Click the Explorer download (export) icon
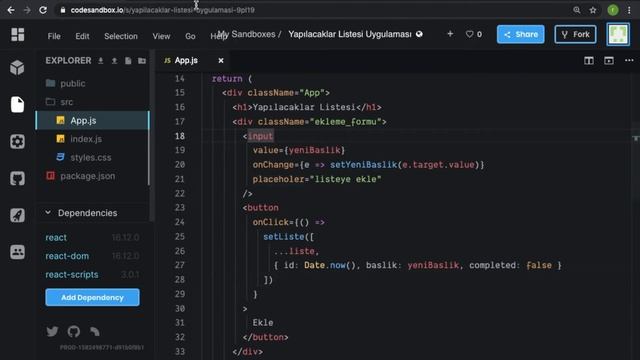This screenshot has height=360, width=640. point(100,61)
